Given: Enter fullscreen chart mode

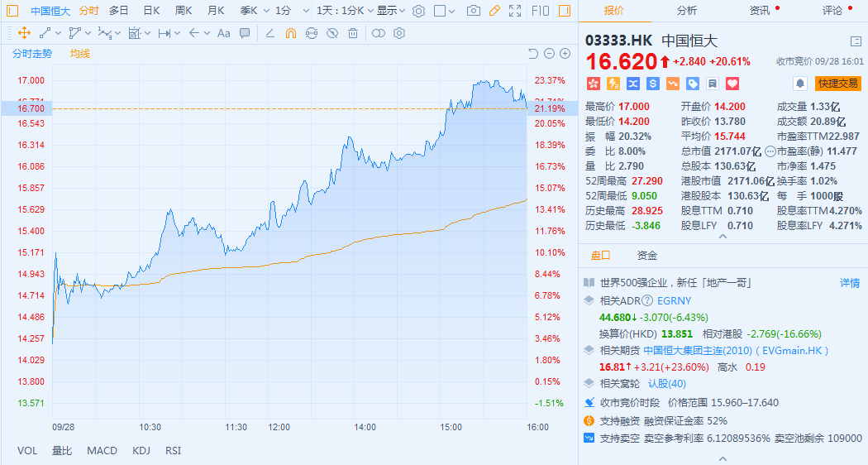Looking at the screenshot, I should [515, 11].
